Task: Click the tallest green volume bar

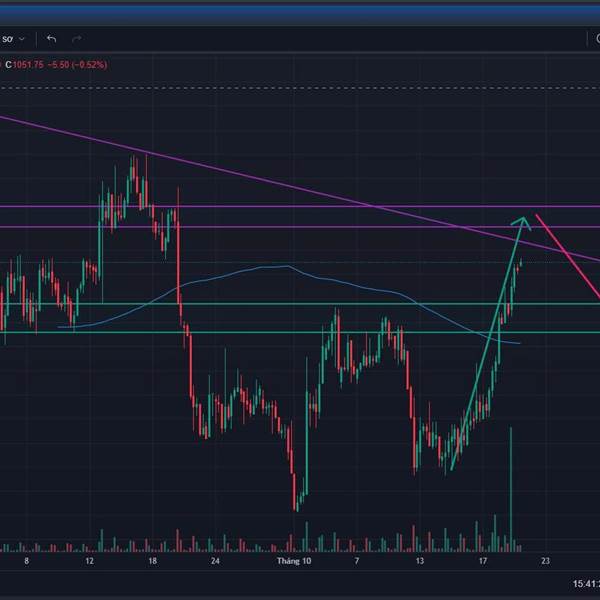Action: tap(511, 489)
